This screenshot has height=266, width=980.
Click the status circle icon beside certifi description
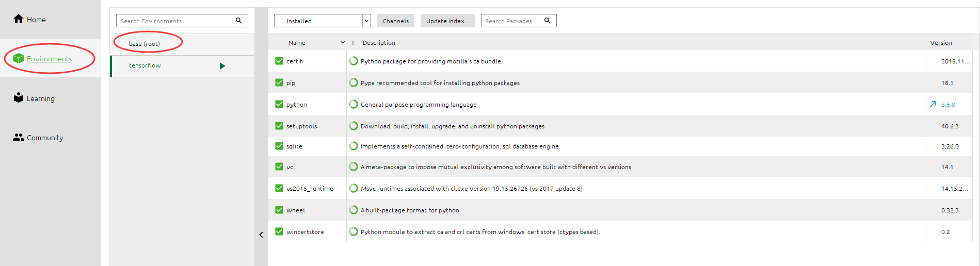354,61
